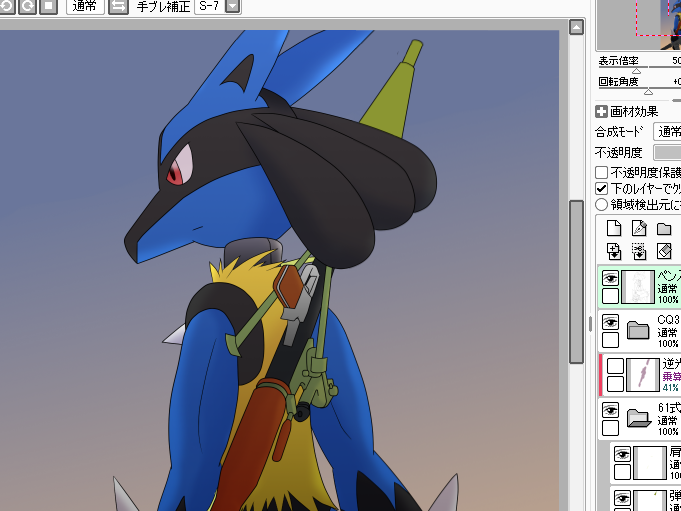Screen dimensions: 681x511
Task: Open the stabilizer S-7 dropdown arrow
Action: point(233,6)
